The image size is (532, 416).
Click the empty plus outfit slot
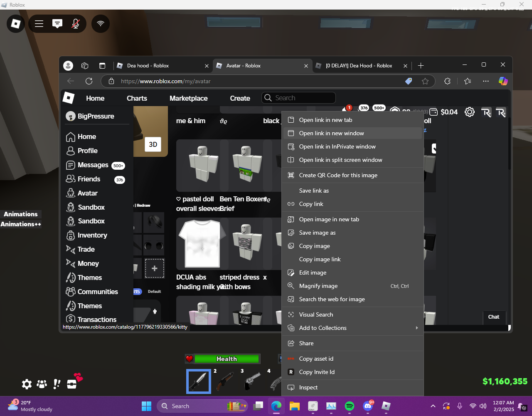click(x=155, y=268)
